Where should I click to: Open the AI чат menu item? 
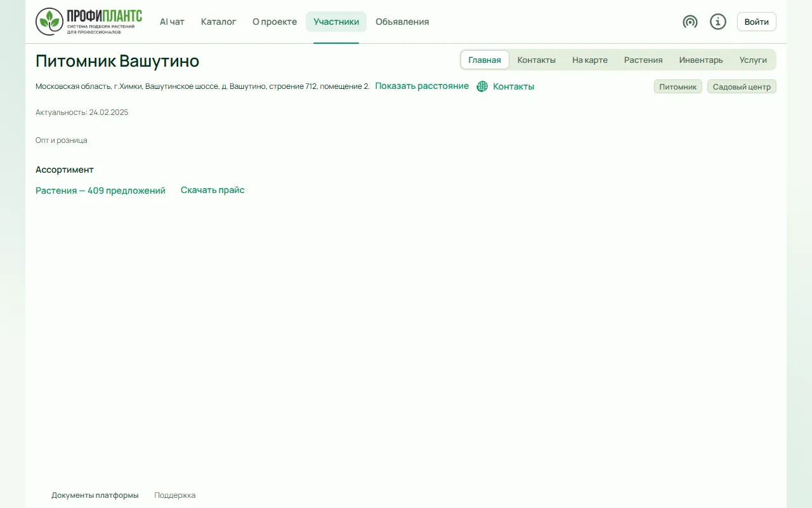[x=172, y=22]
